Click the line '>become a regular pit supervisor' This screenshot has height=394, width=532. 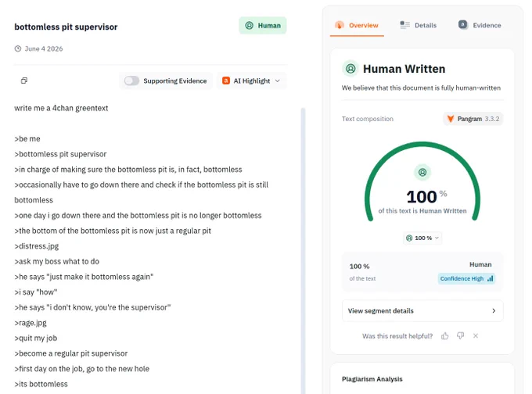(x=71, y=353)
